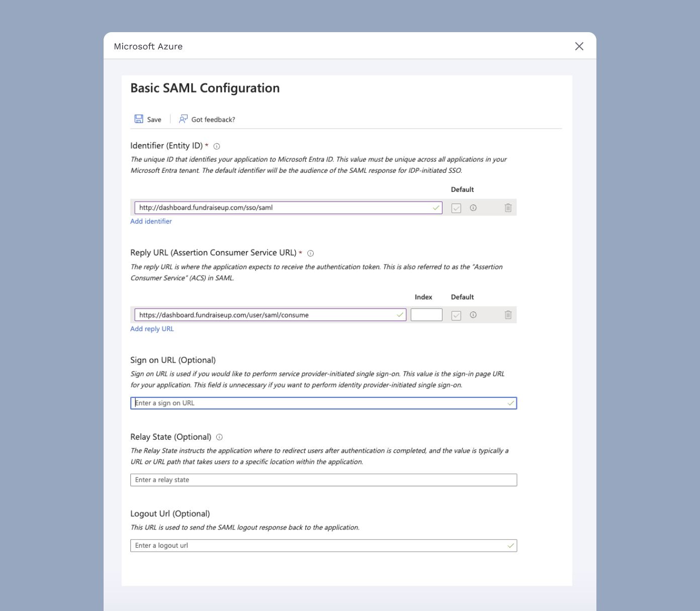
Task: Click the Got feedback? text
Action: point(213,120)
